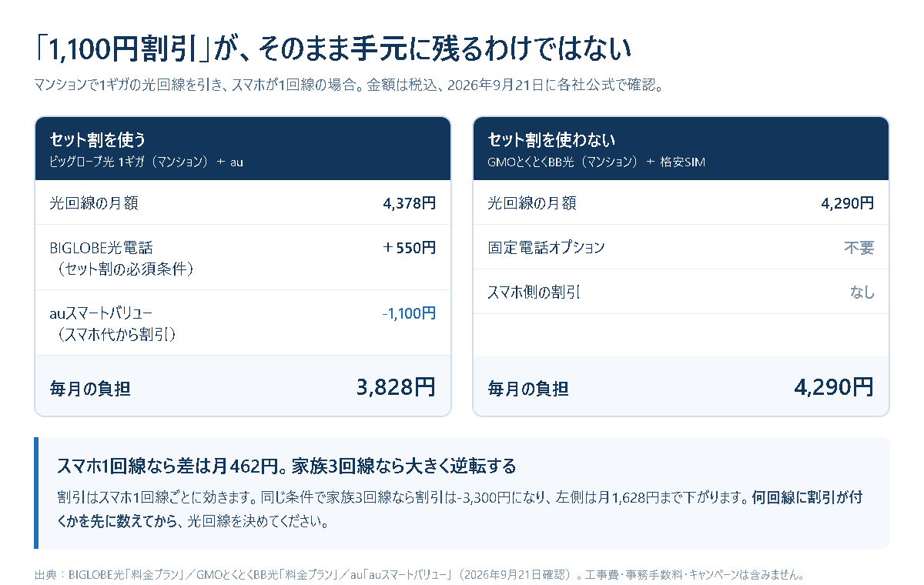The image size is (924, 585).
Task: Click 毎月の負担 label in the right card
Action: (528, 389)
